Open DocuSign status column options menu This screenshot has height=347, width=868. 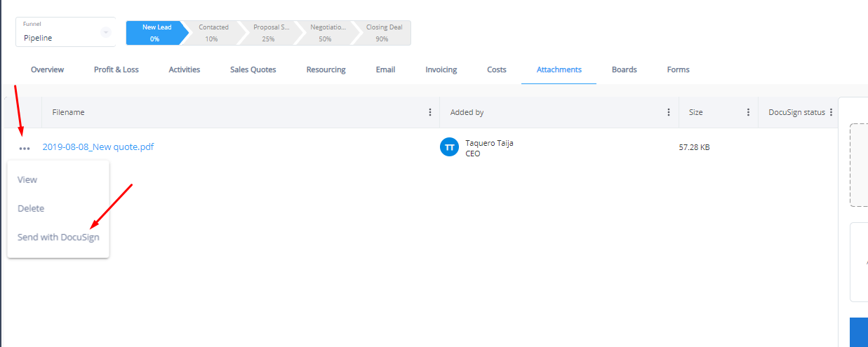tap(831, 112)
